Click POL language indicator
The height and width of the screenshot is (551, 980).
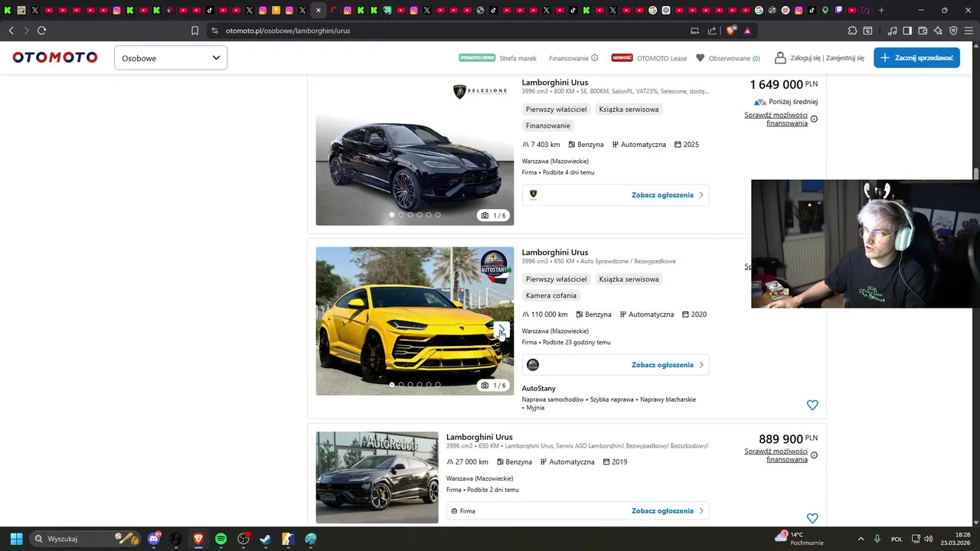[897, 539]
